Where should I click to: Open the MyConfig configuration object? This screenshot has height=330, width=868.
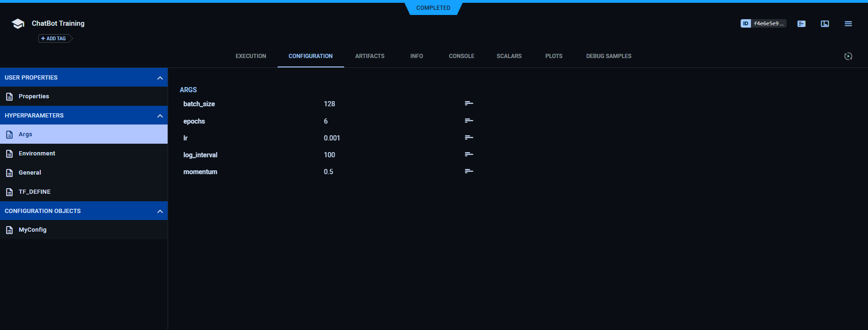pyautogui.click(x=32, y=230)
